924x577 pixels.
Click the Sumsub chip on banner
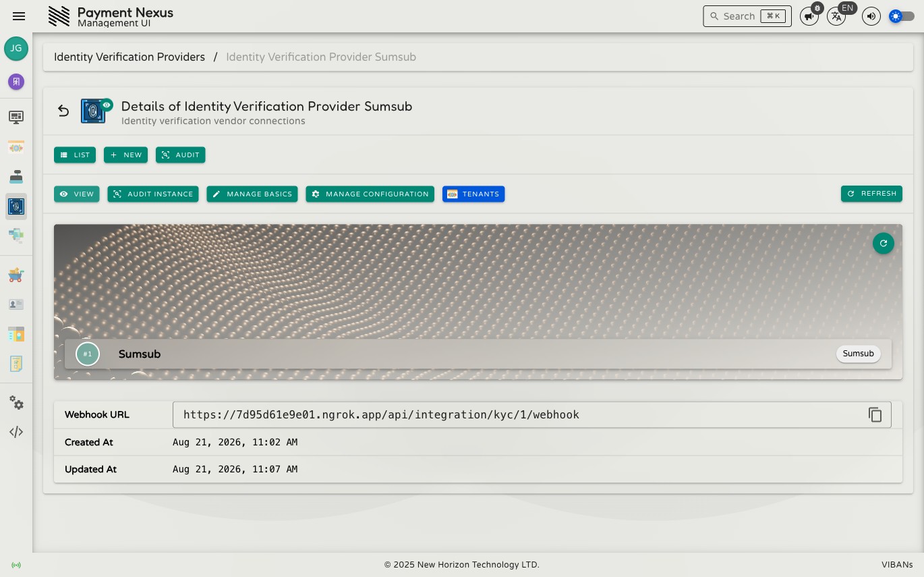(859, 354)
